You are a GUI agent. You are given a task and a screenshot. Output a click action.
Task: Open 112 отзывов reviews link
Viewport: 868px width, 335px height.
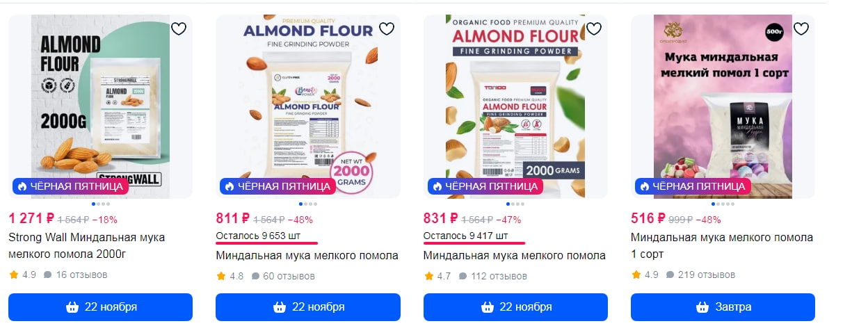tap(493, 276)
